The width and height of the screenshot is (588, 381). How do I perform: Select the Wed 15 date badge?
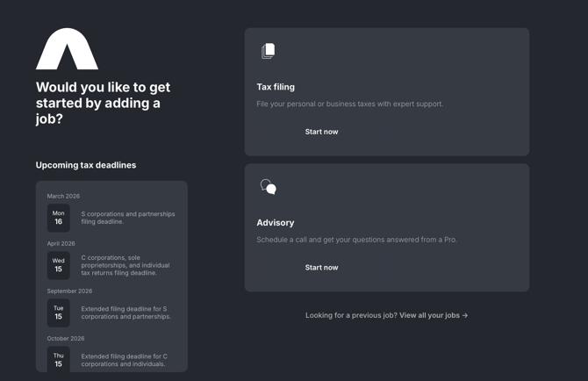pos(59,265)
